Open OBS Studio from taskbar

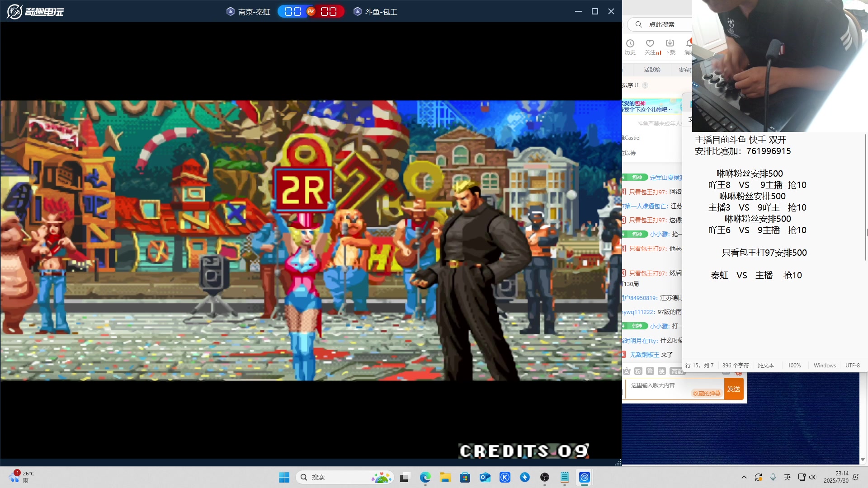545,477
